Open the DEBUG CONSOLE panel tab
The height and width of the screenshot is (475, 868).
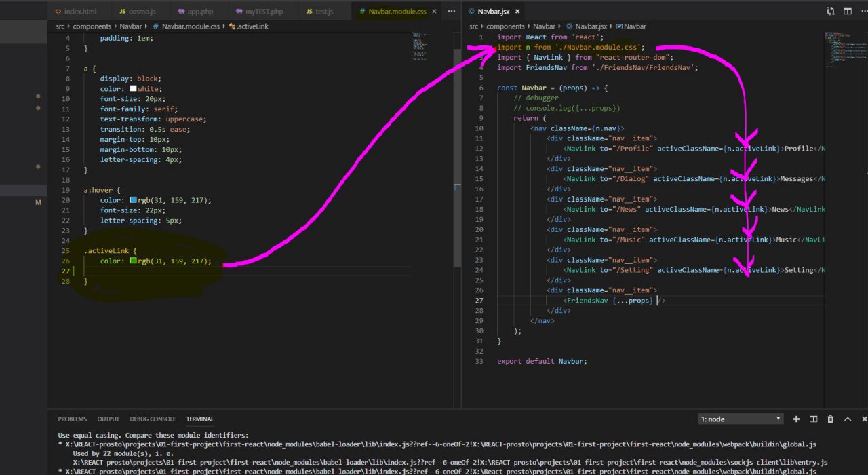(x=153, y=419)
